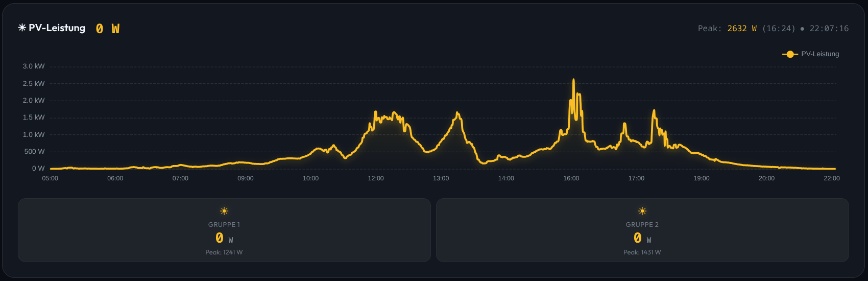The height and width of the screenshot is (281, 868).
Task: Click the timestamp 22:07:16
Action: pyautogui.click(x=829, y=29)
